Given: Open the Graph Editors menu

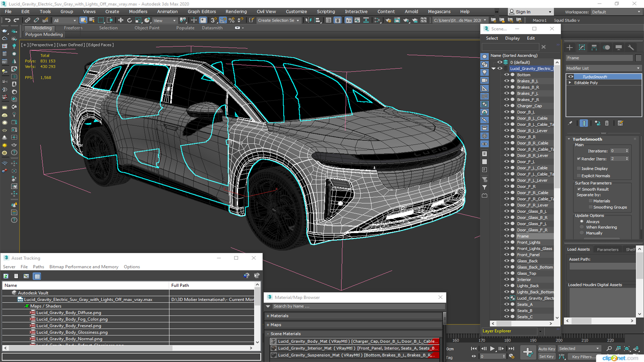Looking at the screenshot, I should tap(202, 11).
